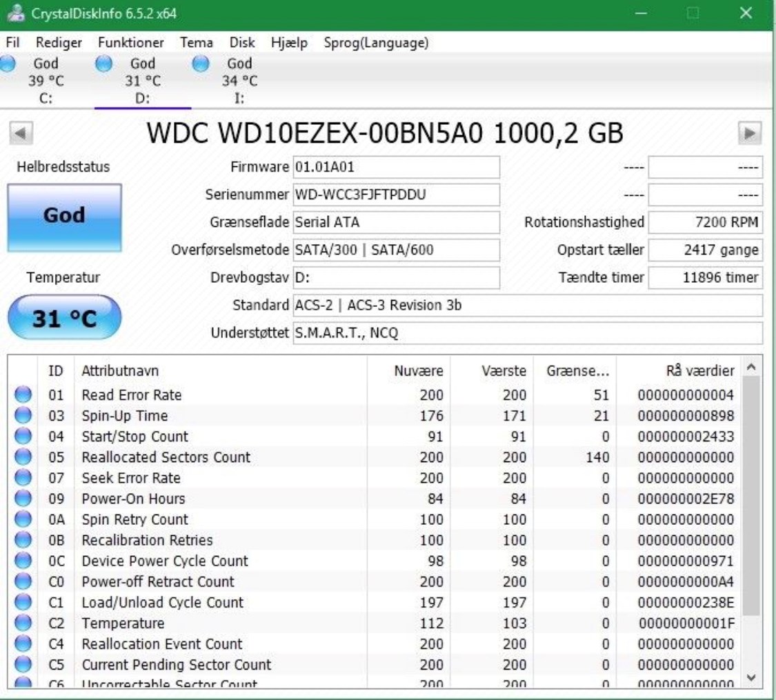Open the Fil menu
Viewport: 776px width, 700px height.
(13, 43)
